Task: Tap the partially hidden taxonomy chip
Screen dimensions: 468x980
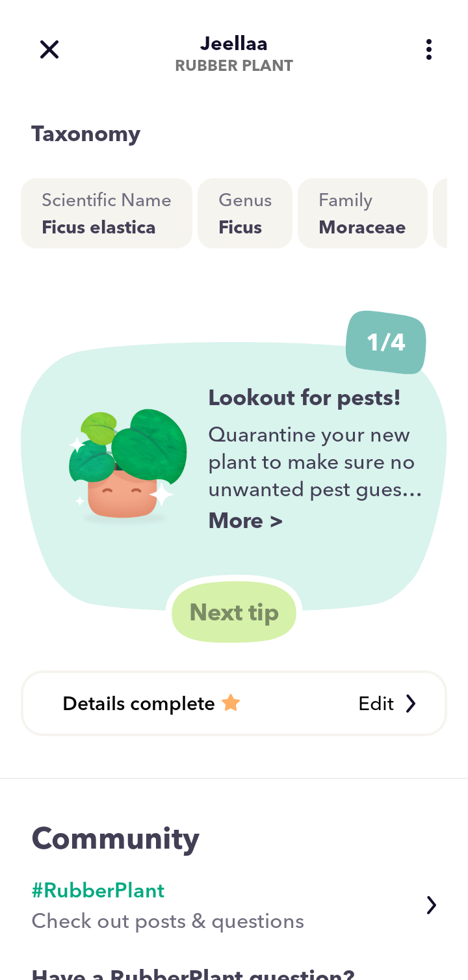Action: (440, 213)
